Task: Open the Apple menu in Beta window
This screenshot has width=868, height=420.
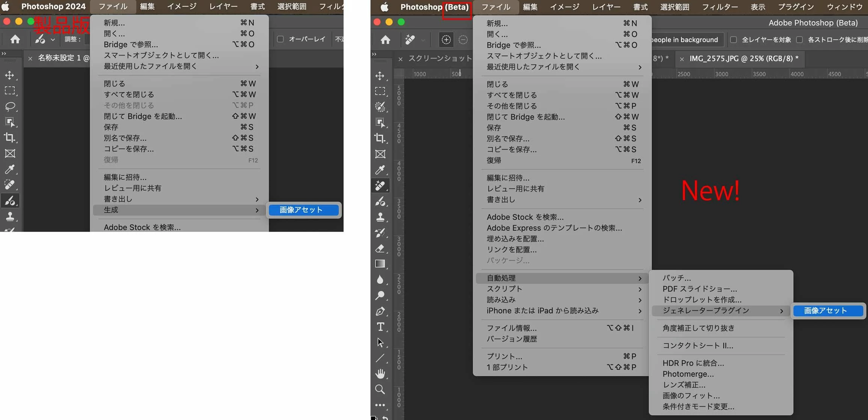Action: tap(384, 7)
